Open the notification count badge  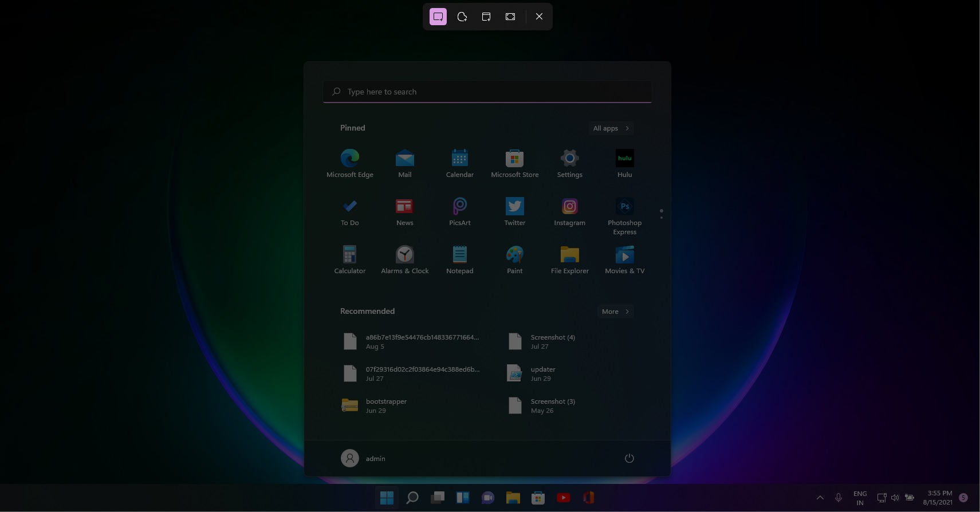(x=963, y=498)
